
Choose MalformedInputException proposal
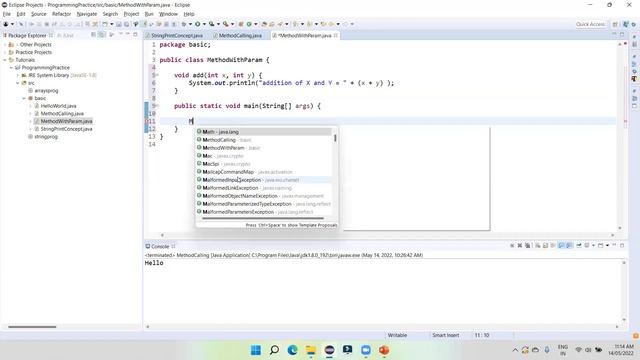(264, 180)
